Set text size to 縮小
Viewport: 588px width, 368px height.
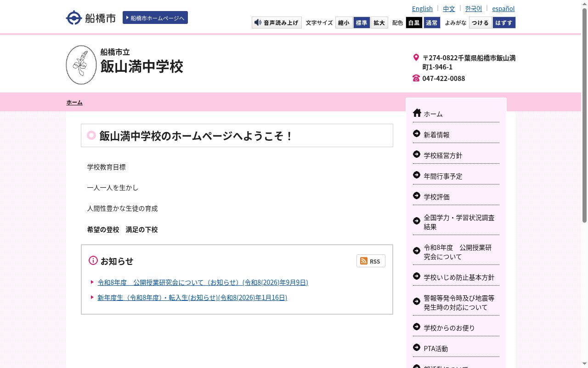(x=344, y=23)
